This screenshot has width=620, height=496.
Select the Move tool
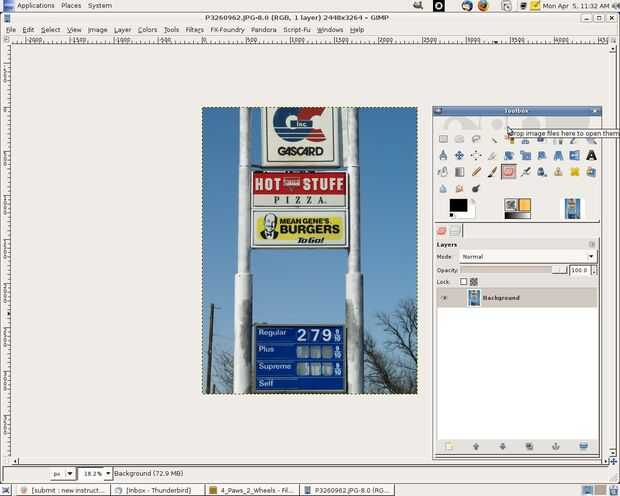click(x=459, y=155)
